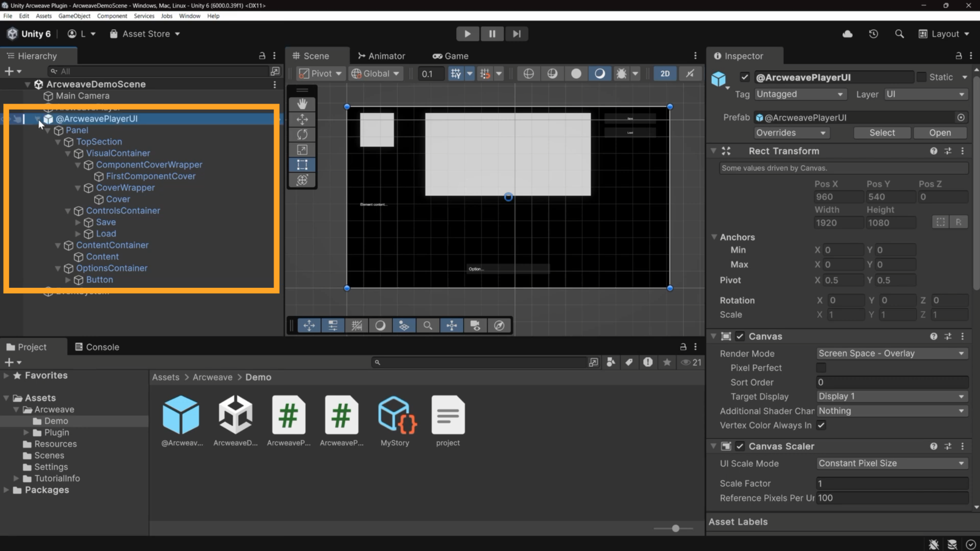Open the Render Mode dropdown
The width and height of the screenshot is (980, 551).
(x=892, y=354)
